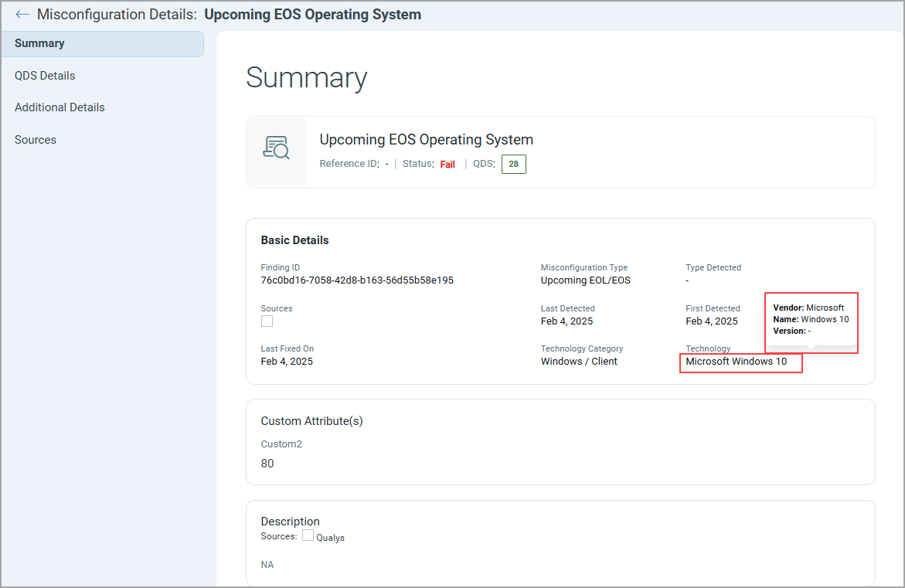Click the red Fail status text

click(x=447, y=165)
